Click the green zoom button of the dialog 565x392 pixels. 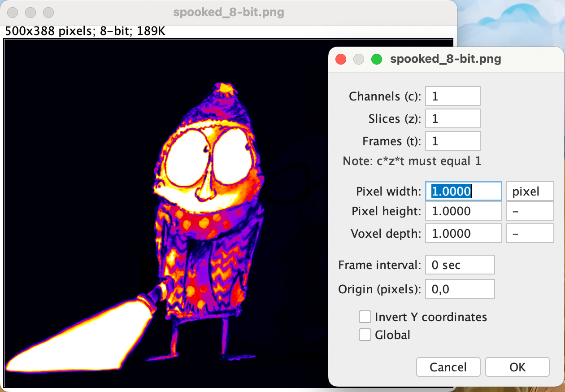click(377, 59)
